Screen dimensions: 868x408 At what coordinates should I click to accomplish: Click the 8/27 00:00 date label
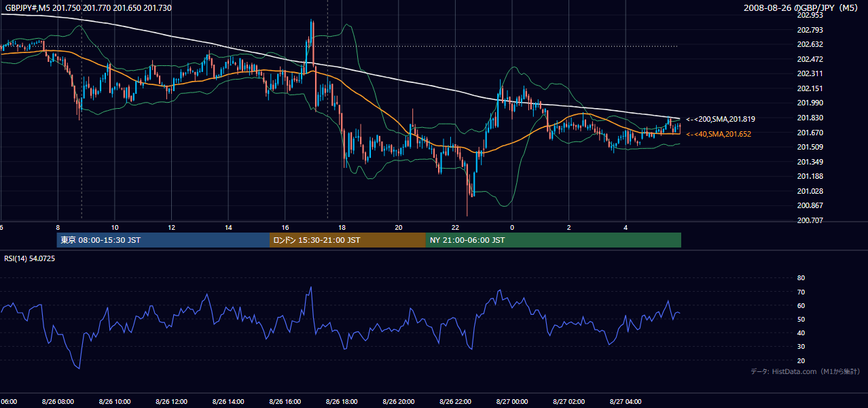pos(512,401)
